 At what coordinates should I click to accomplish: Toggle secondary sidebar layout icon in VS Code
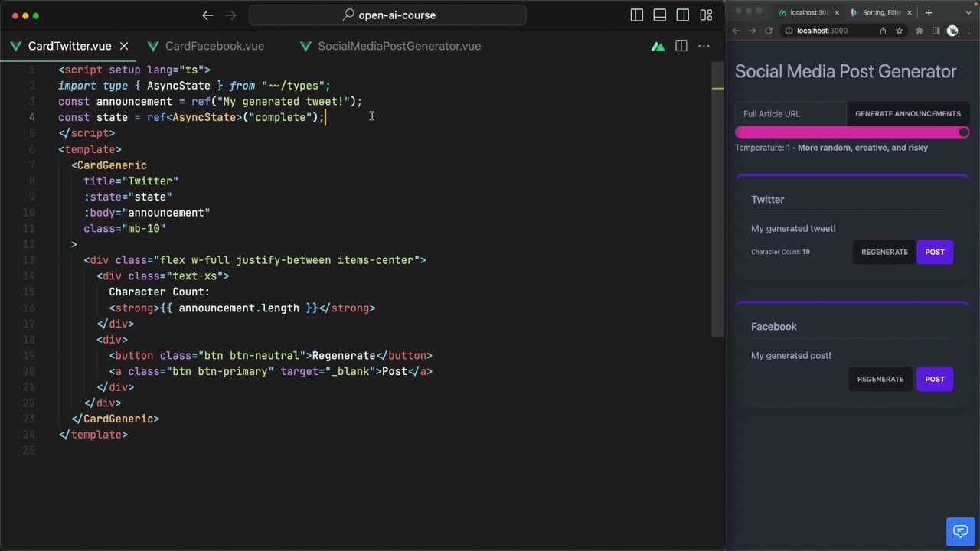click(682, 15)
